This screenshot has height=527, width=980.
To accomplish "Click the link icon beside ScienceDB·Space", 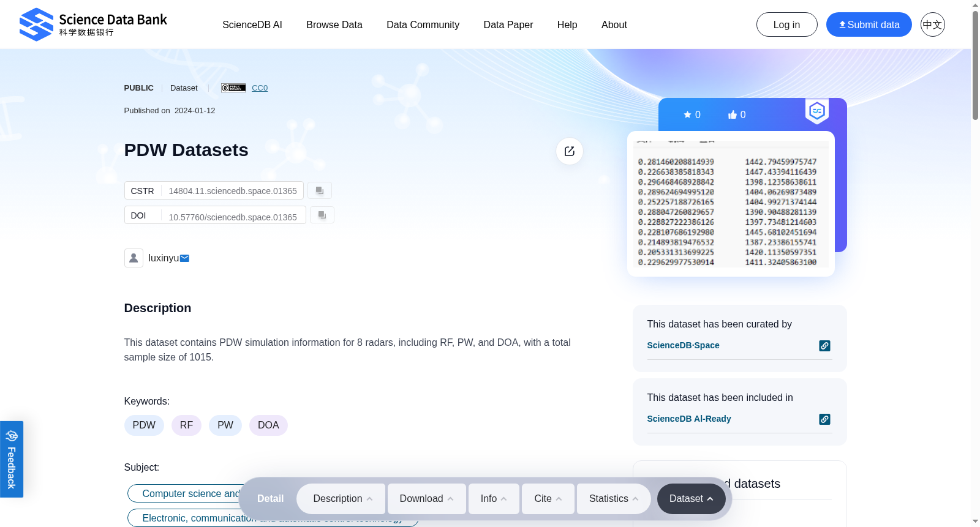I will point(825,346).
